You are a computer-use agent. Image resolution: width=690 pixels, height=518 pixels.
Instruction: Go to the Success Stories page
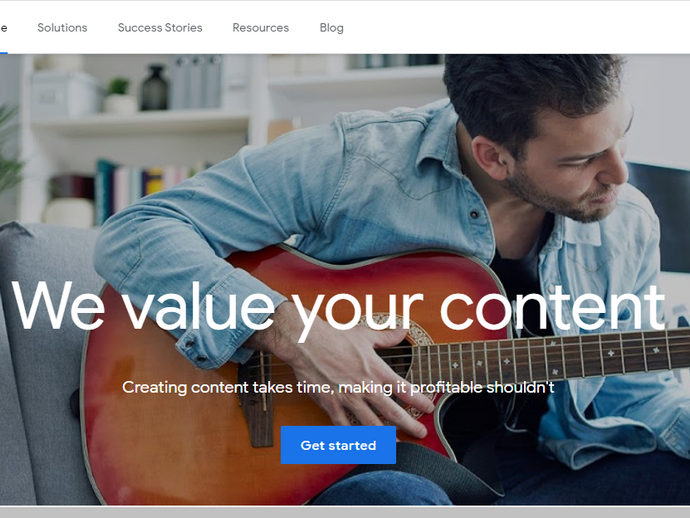[160, 28]
